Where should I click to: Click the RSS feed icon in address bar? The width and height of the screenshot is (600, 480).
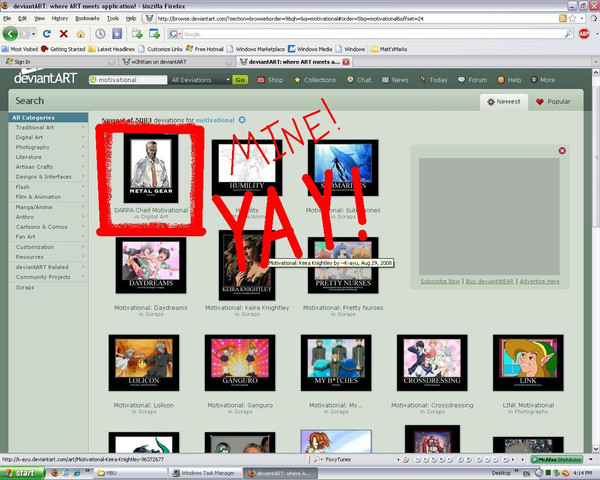tap(562, 18)
